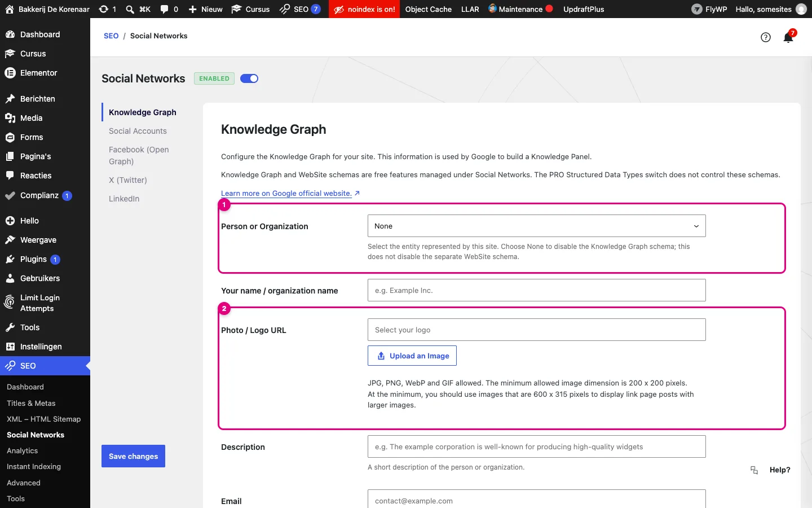Click the Photo / Logo URL field
This screenshot has height=508, width=812.
[536, 330]
